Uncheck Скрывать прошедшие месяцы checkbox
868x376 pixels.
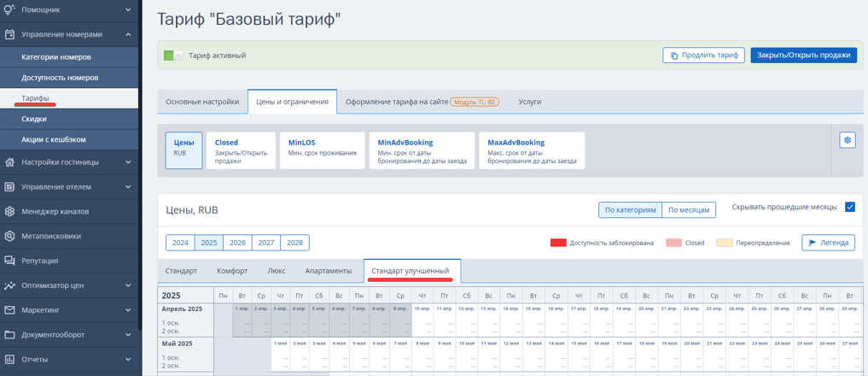[850, 207]
